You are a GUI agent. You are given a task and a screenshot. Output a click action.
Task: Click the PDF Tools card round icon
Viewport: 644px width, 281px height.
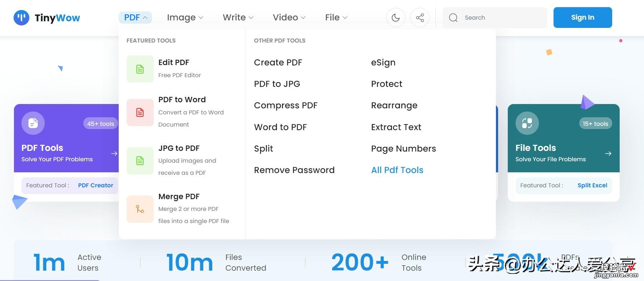pyautogui.click(x=33, y=123)
